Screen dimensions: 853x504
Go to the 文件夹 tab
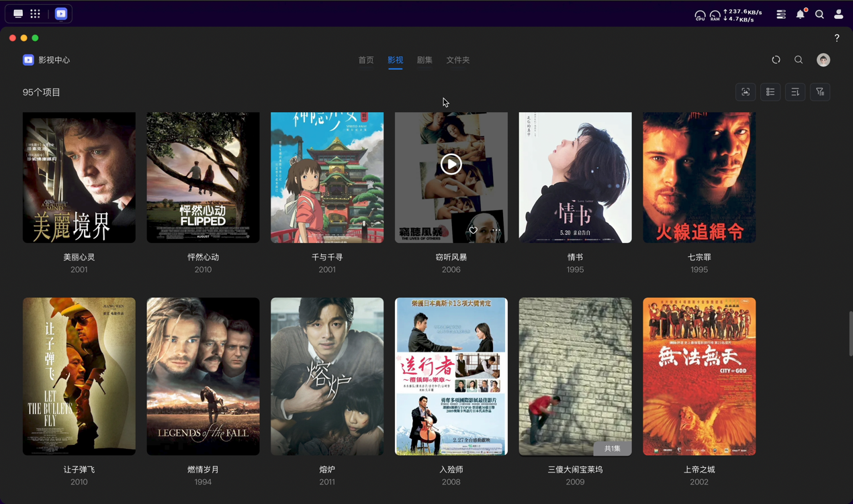[458, 60]
